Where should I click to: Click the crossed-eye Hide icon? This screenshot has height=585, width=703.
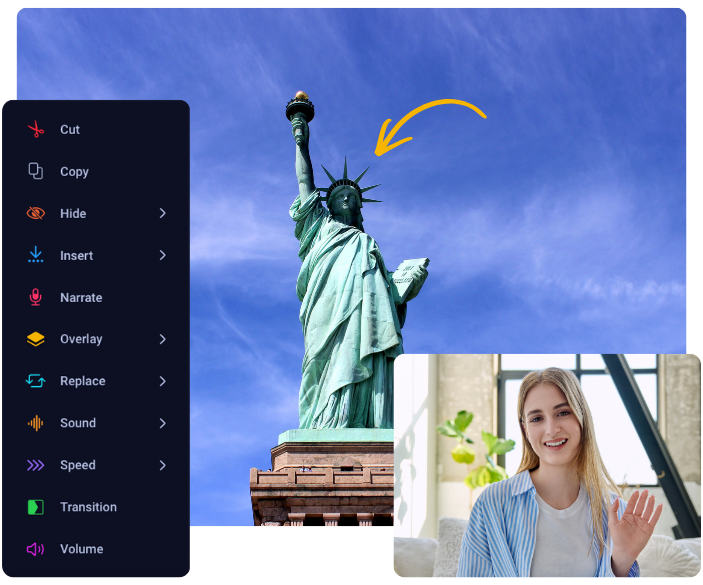click(x=35, y=213)
